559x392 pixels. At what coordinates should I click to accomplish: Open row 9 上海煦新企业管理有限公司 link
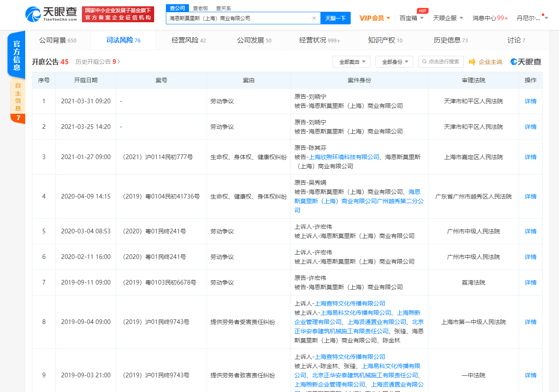330,384
